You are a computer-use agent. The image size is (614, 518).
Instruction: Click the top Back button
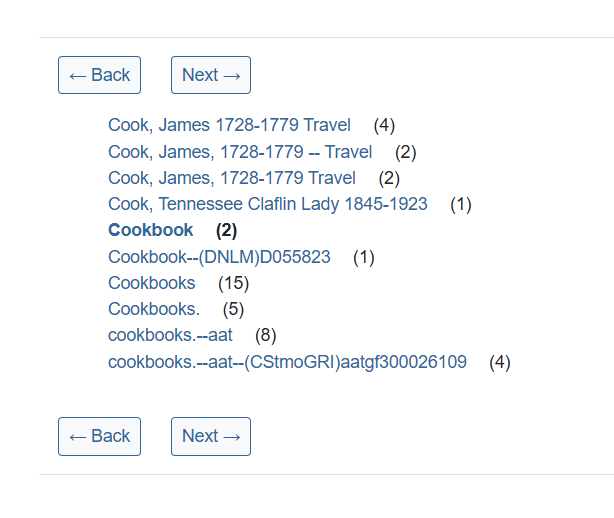point(100,75)
